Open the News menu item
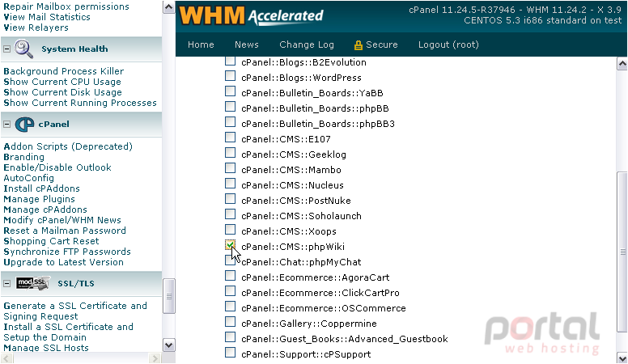This screenshot has width=628, height=364. click(x=247, y=44)
